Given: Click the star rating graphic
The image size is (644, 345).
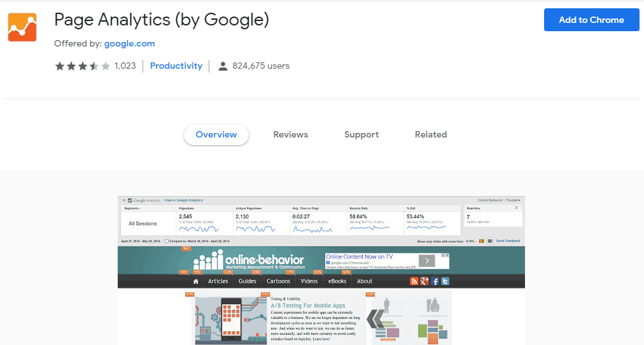Looking at the screenshot, I should [83, 66].
